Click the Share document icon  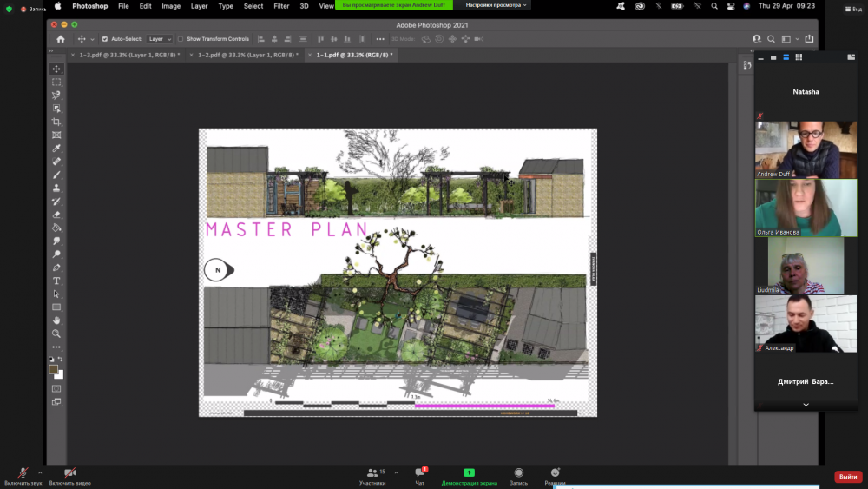809,39
